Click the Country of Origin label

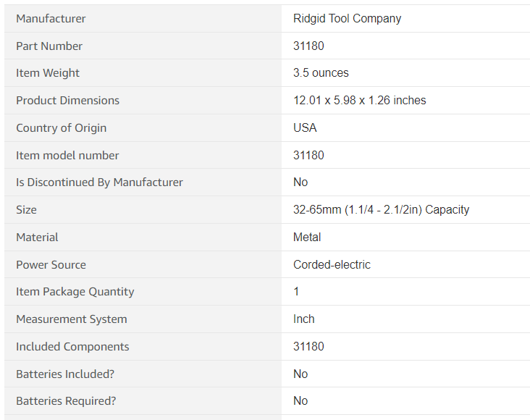click(x=61, y=128)
